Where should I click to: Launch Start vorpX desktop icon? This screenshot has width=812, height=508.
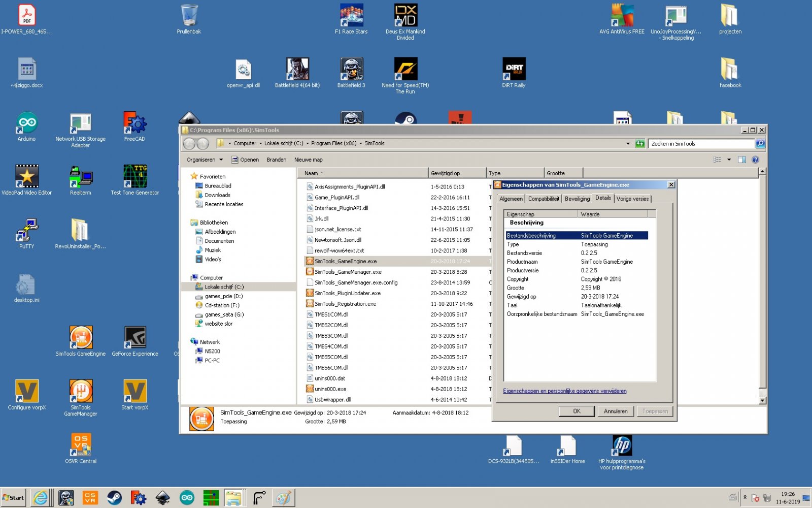[x=134, y=395]
